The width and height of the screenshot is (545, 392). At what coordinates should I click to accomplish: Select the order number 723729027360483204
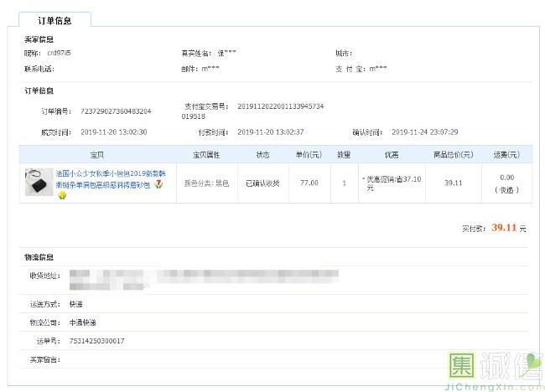pyautogui.click(x=116, y=111)
